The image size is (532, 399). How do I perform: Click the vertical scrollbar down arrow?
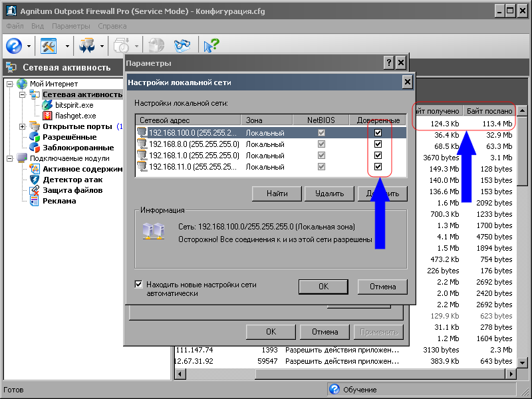(522, 362)
